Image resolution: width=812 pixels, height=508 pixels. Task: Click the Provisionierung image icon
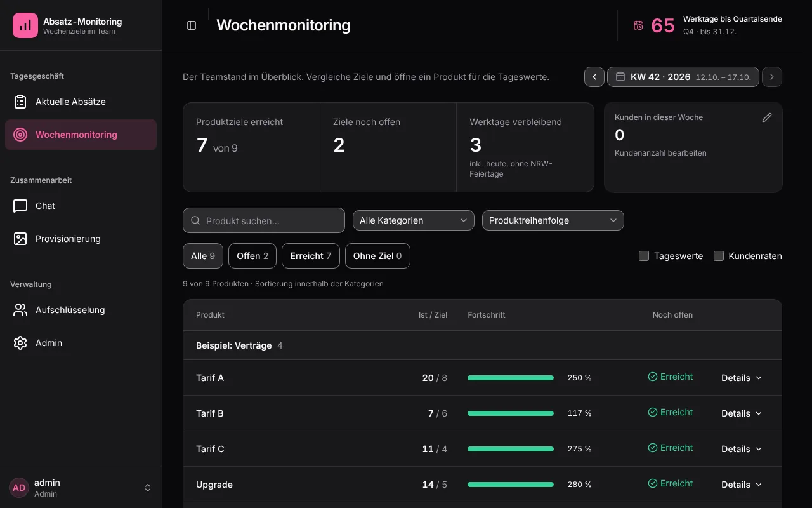coord(20,239)
